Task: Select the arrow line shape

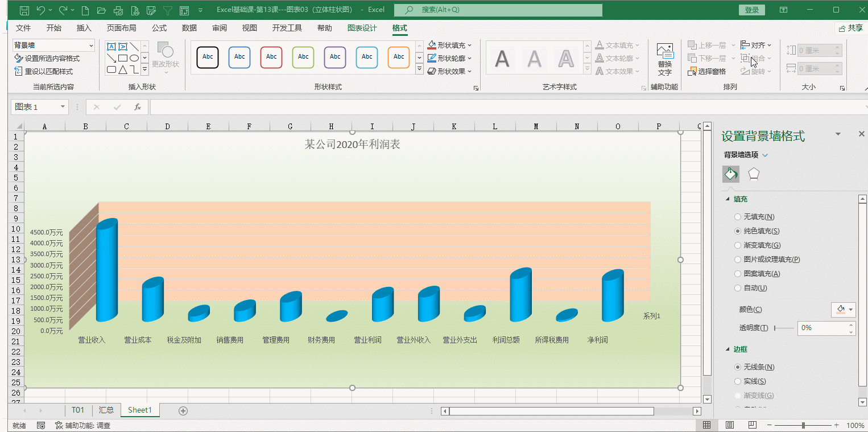Action: coord(111,58)
